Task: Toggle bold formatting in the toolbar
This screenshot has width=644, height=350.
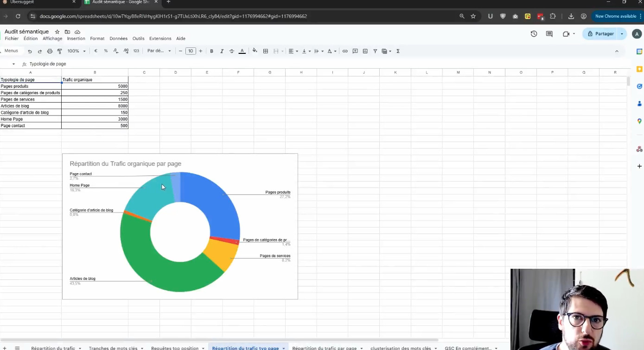Action: click(211, 51)
